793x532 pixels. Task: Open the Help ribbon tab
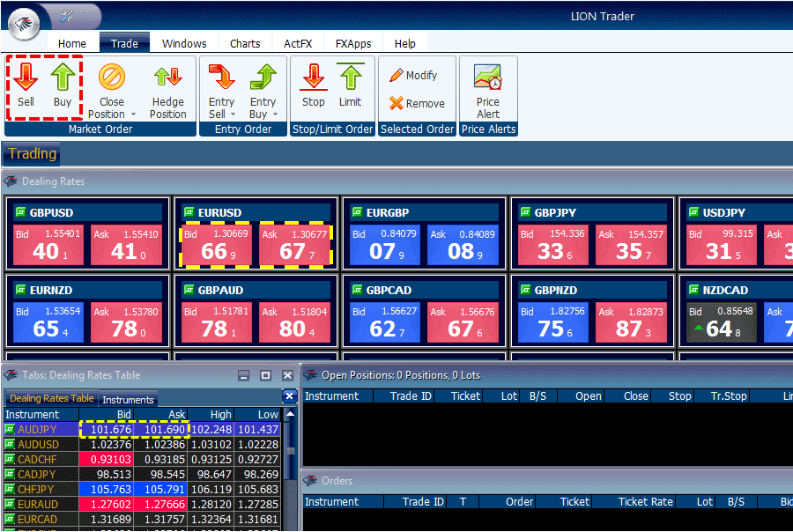404,43
